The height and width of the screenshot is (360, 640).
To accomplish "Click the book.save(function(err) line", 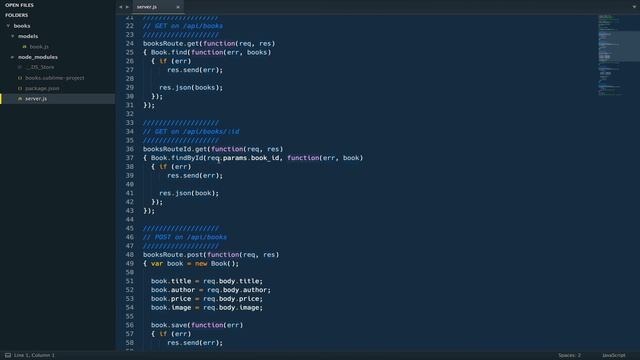I will click(197, 325).
